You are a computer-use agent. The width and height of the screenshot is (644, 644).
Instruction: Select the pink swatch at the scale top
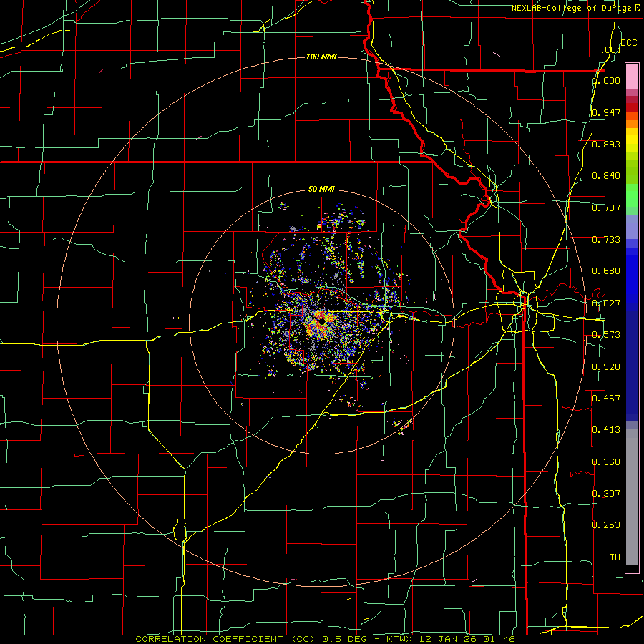pyautogui.click(x=632, y=77)
